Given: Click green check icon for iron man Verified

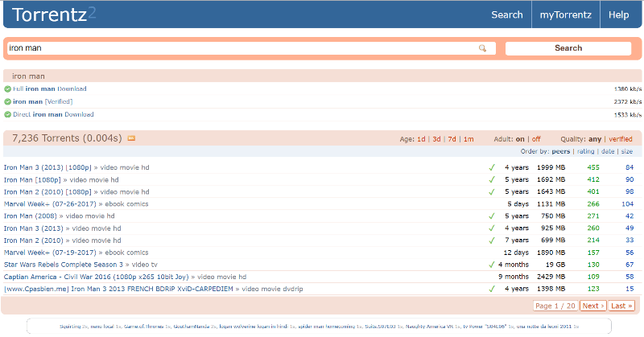Looking at the screenshot, I should click(7, 102).
